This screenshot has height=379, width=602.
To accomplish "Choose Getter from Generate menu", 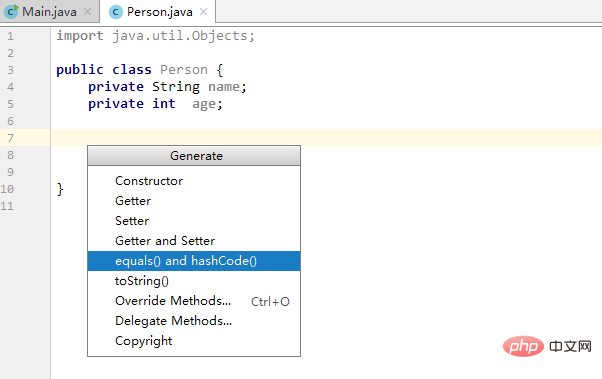I will coord(194,201).
